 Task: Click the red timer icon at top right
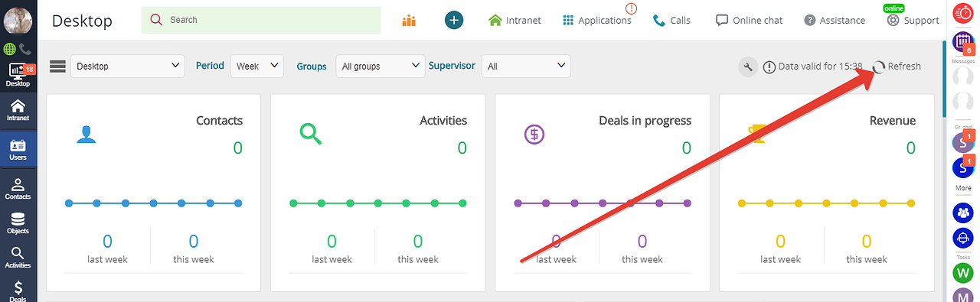coord(962,14)
